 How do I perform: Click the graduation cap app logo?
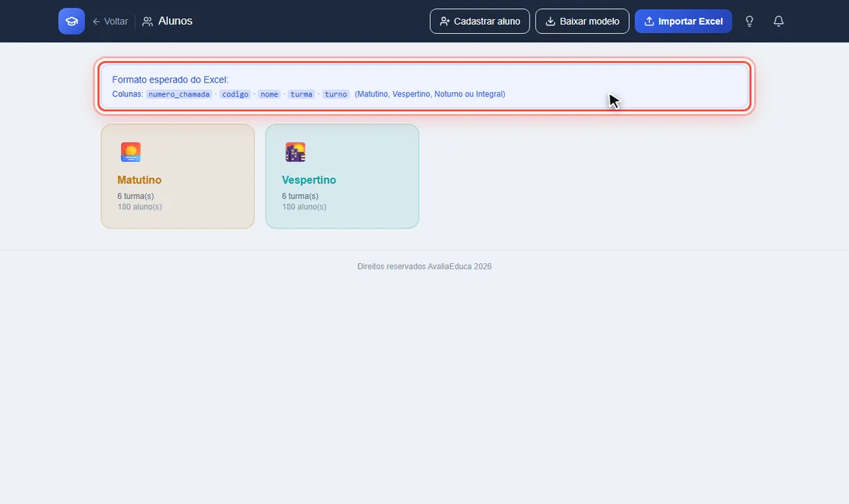[72, 21]
